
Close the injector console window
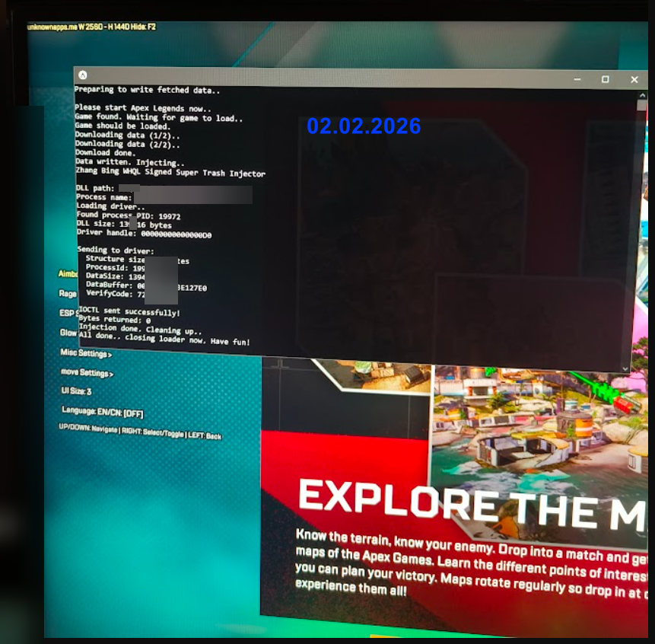click(x=634, y=79)
